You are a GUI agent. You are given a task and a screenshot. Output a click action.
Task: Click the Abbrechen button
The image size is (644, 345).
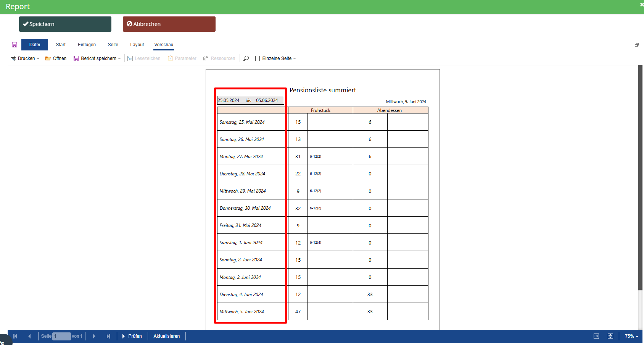point(169,24)
